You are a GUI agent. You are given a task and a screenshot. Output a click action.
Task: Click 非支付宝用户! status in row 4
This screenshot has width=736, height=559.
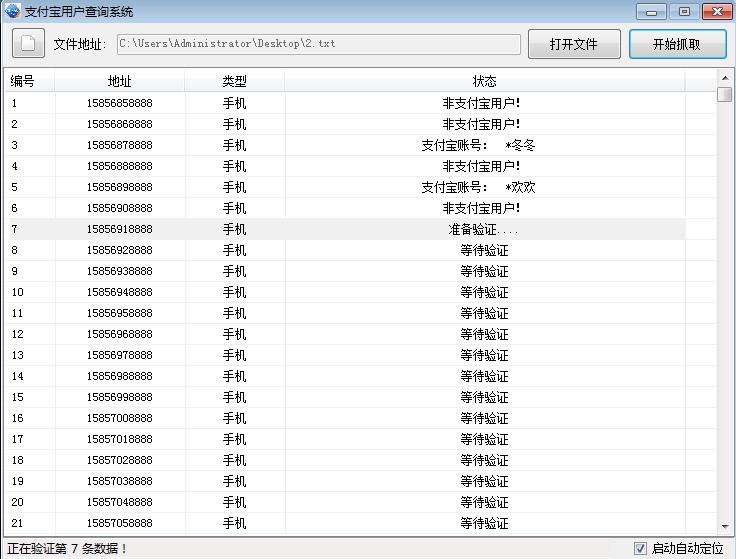point(481,166)
